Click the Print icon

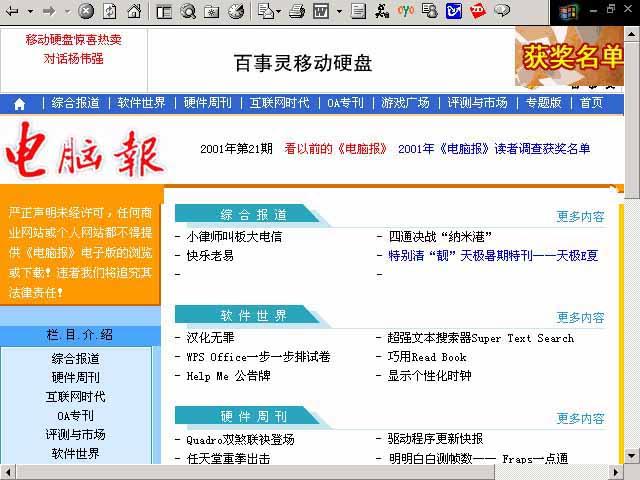297,11
